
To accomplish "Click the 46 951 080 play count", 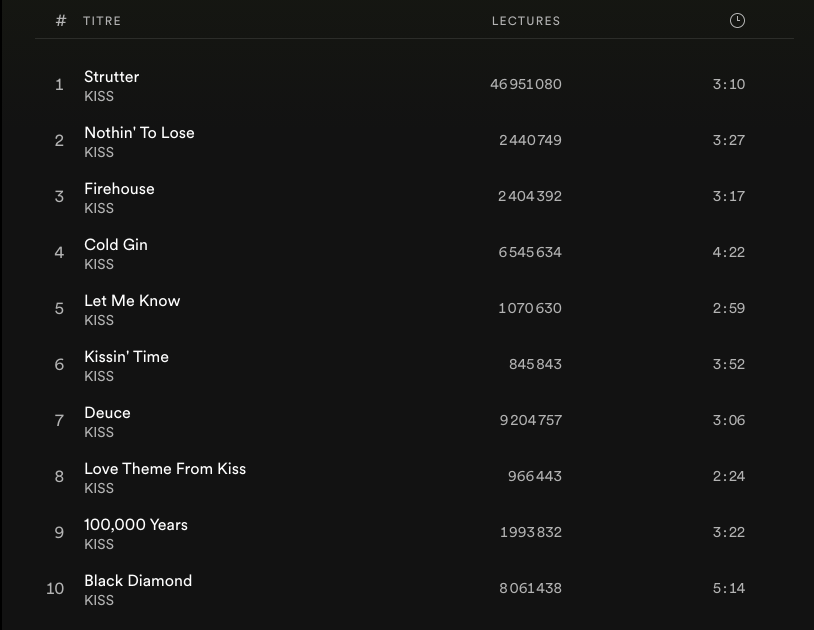I will [526, 85].
